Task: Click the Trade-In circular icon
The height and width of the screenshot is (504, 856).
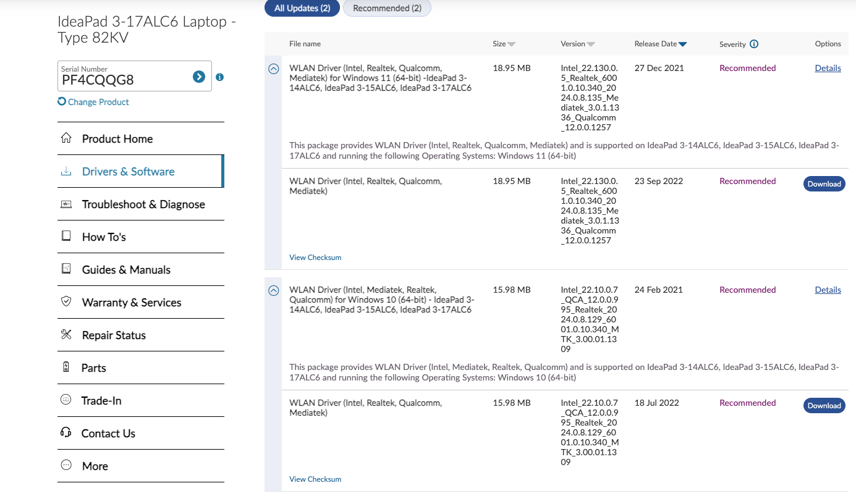Action: point(66,400)
